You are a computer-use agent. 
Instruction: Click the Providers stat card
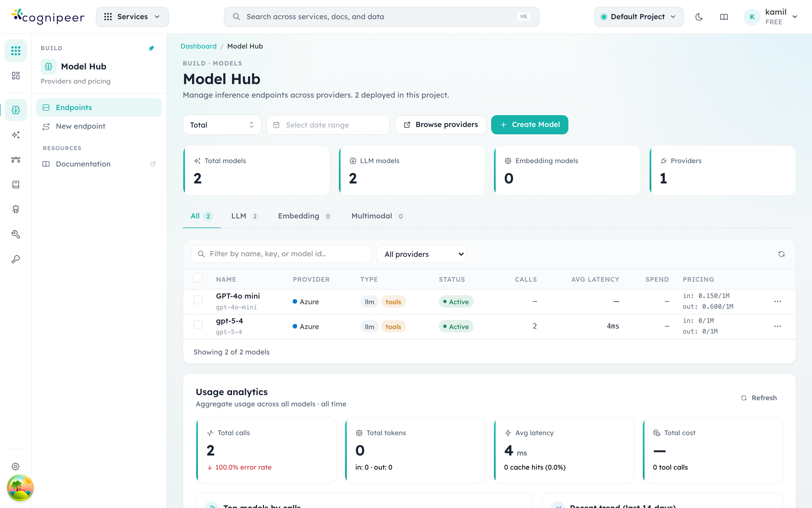coord(723,170)
